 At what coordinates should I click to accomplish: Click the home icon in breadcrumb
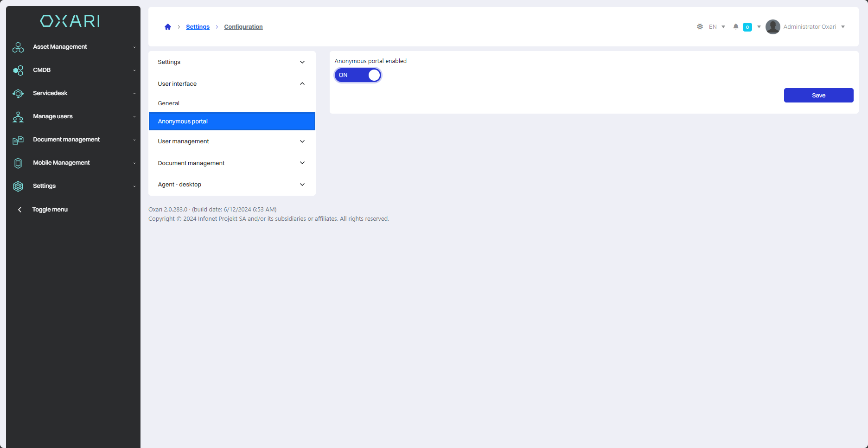coord(168,27)
